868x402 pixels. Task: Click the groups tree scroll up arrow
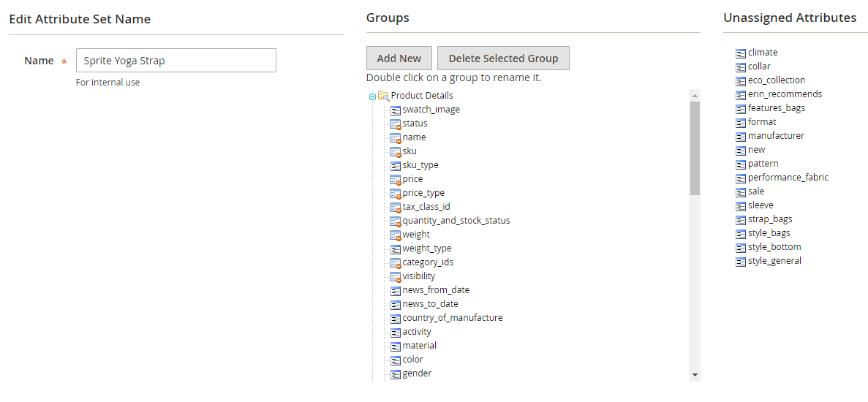pos(695,95)
